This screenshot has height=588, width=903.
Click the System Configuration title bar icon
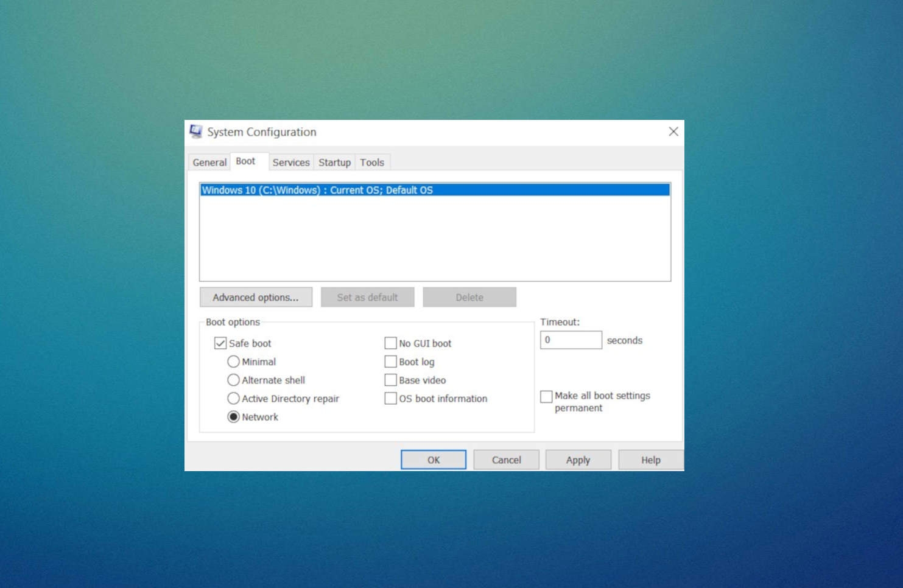pos(196,131)
